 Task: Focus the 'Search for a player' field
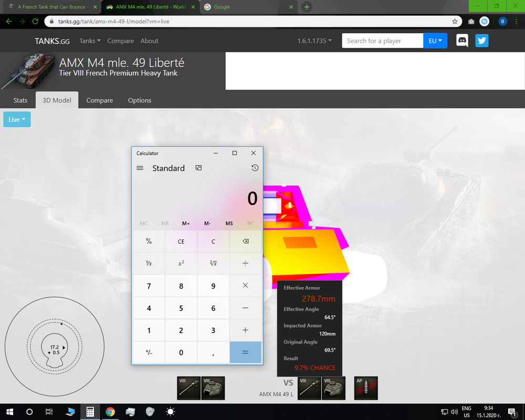383,41
